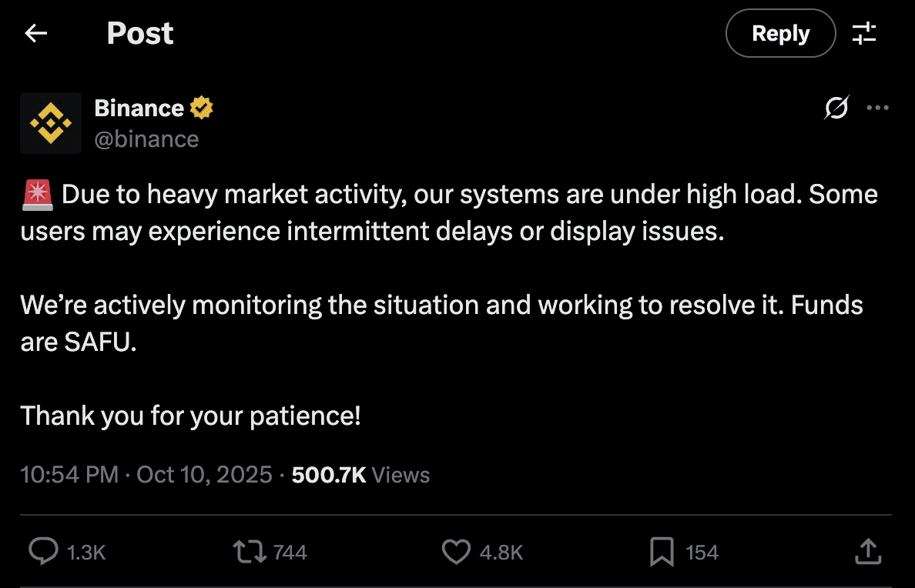This screenshot has height=588, width=915.
Task: Click the Binance display name
Action: 139,109
